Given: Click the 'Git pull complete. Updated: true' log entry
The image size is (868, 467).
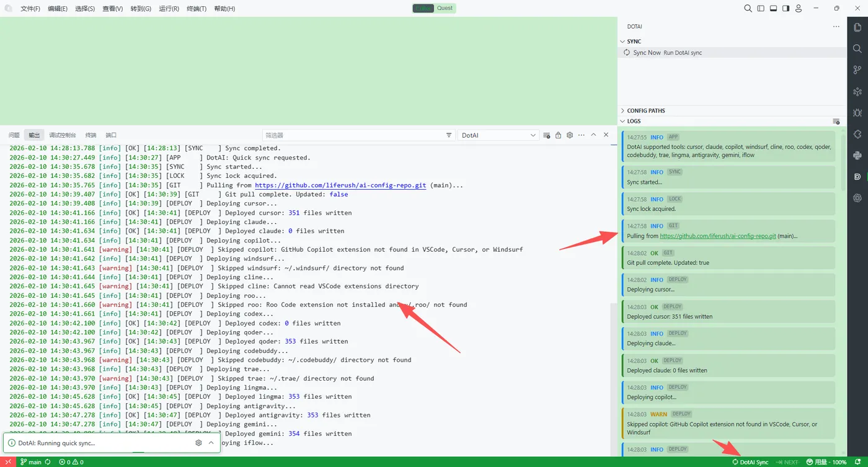Looking at the screenshot, I should point(728,258).
